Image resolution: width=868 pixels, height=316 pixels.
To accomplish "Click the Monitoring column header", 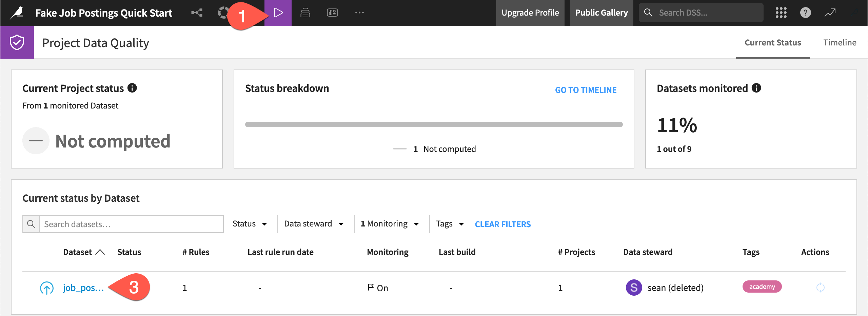I will tap(388, 252).
